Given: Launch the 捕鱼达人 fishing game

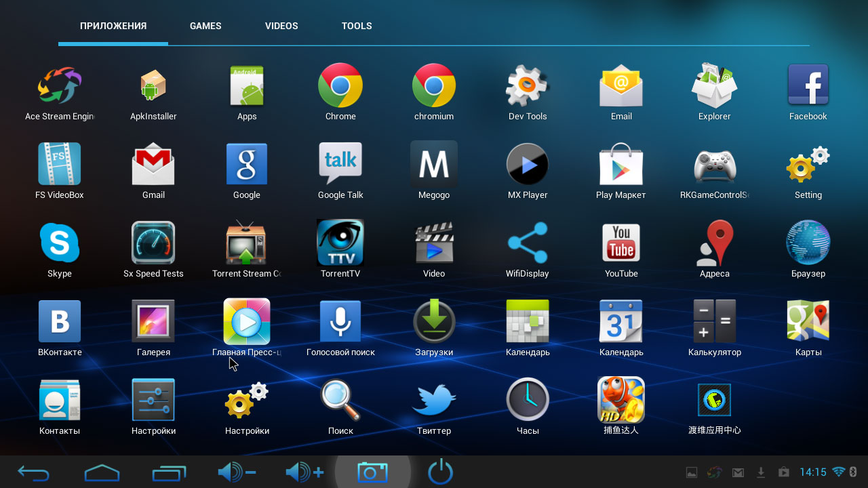Looking at the screenshot, I should point(621,400).
